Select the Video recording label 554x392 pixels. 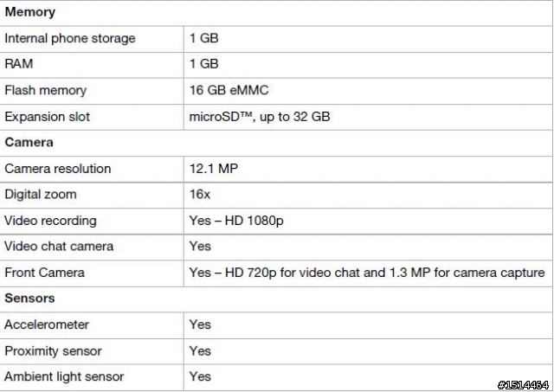coord(50,221)
